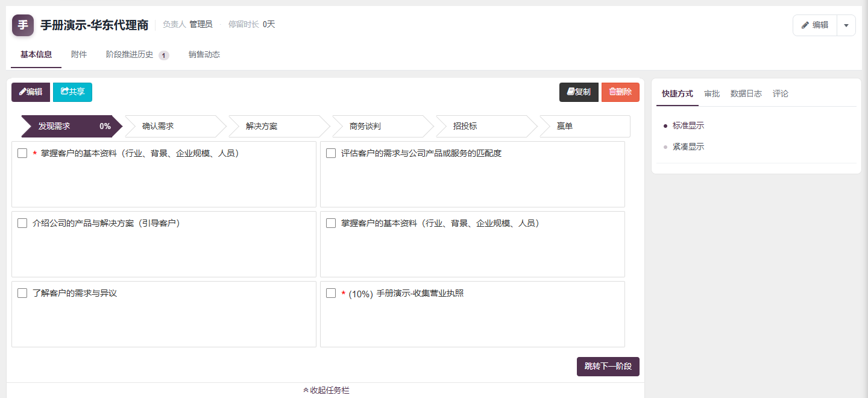The image size is (868, 398).
Task: Check the required 掌握客户的基本资料 task in left column
Action: click(22, 153)
